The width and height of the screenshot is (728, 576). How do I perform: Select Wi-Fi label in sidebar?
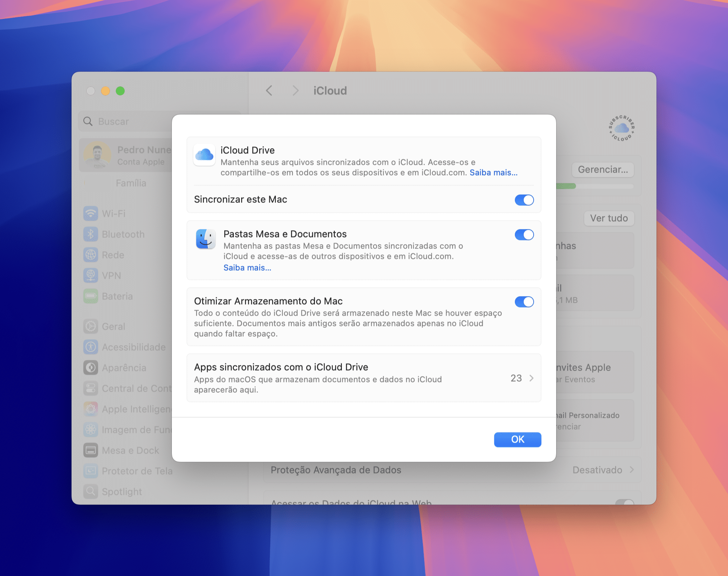(x=114, y=214)
